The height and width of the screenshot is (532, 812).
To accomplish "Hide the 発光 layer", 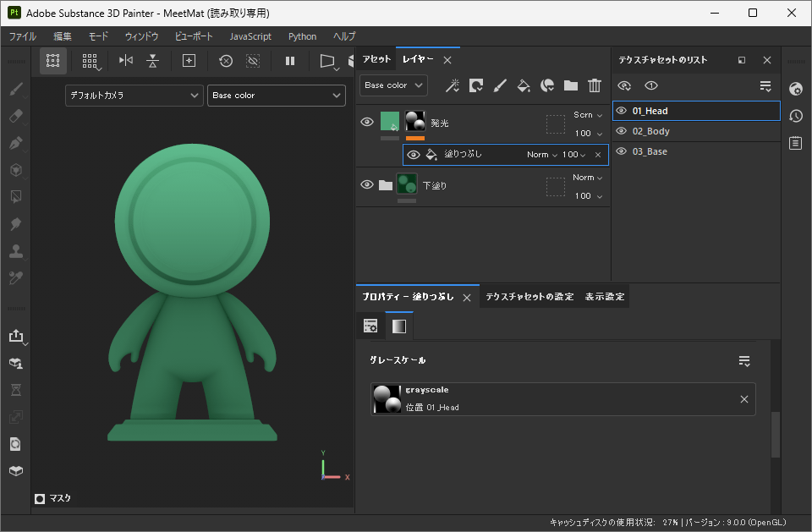I will pyautogui.click(x=367, y=123).
